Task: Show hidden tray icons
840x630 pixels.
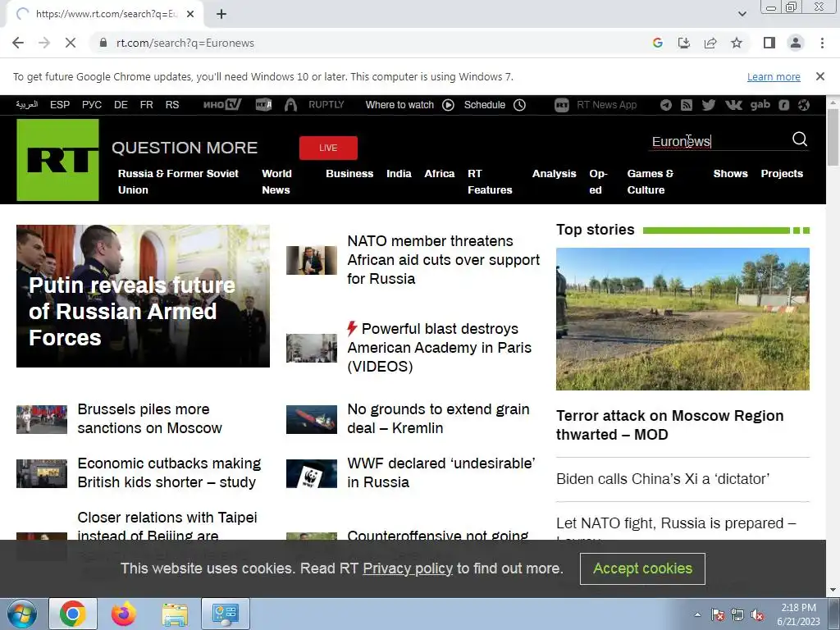Action: (x=697, y=614)
